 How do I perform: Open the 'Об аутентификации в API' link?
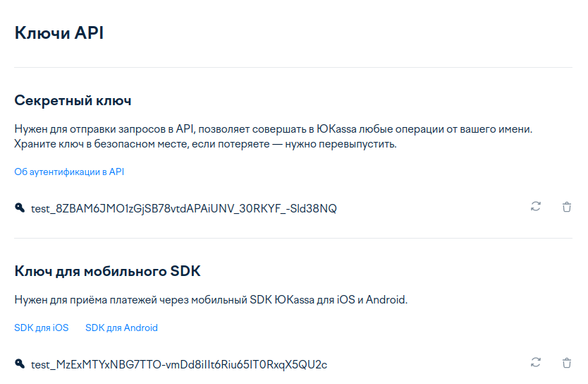coord(69,172)
